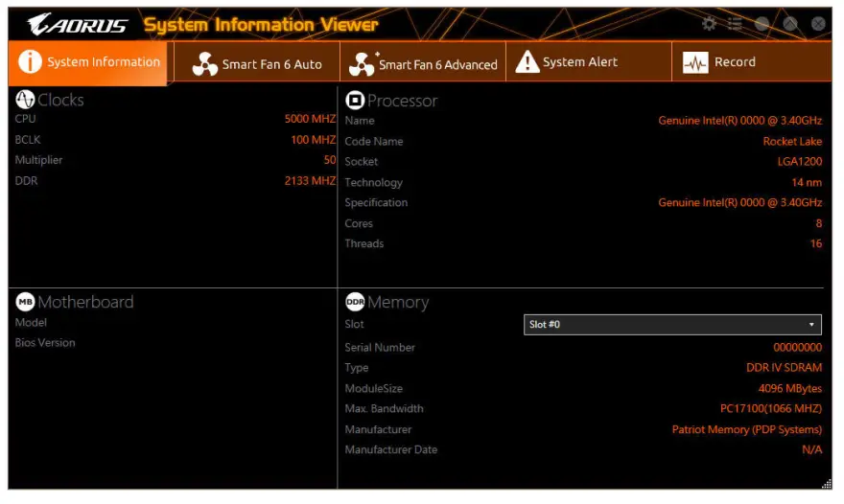Viewport: 844px width, 504px height.
Task: Click the DDR clock value 2133 MHZ
Action: [x=310, y=181]
